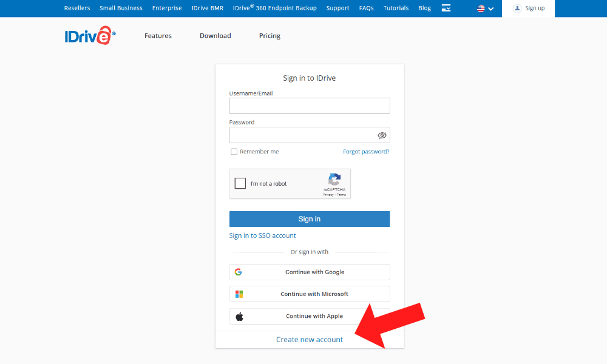Click Create new account link
The height and width of the screenshot is (364, 607).
310,340
